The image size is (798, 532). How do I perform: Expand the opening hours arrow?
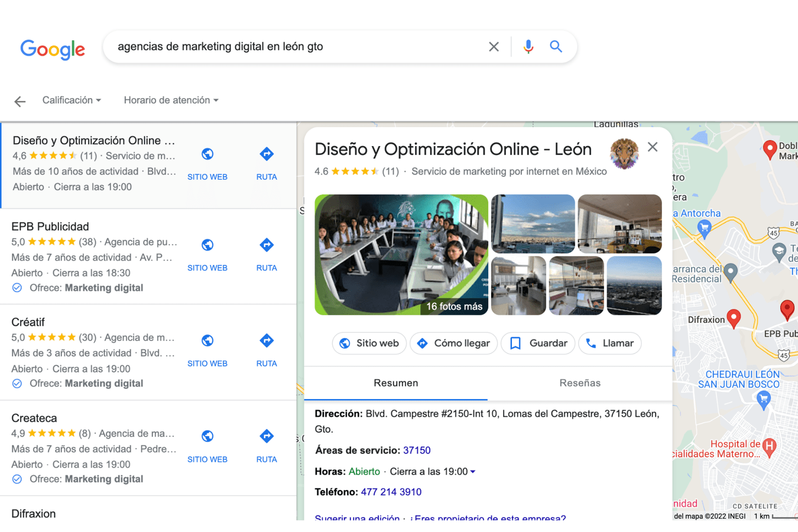(x=473, y=472)
